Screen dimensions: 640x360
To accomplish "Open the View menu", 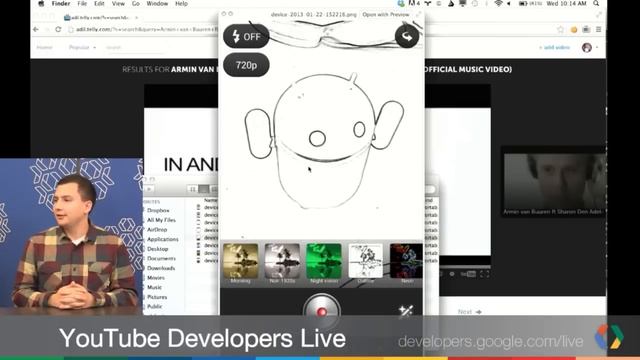I will pyautogui.click(x=118, y=4).
